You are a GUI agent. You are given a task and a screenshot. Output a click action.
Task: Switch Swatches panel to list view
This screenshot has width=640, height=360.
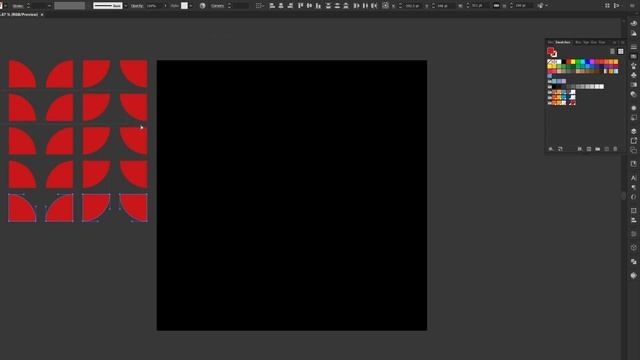612,51
